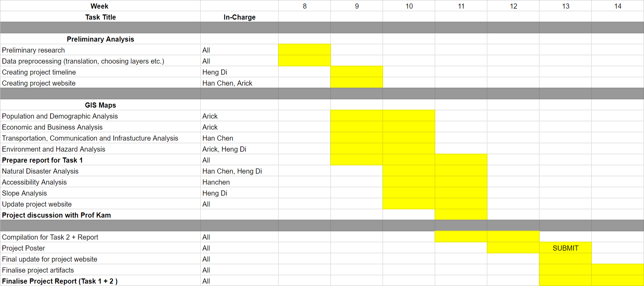The image size is (644, 286).
Task: Click the week 14 column header
Action: click(x=618, y=6)
